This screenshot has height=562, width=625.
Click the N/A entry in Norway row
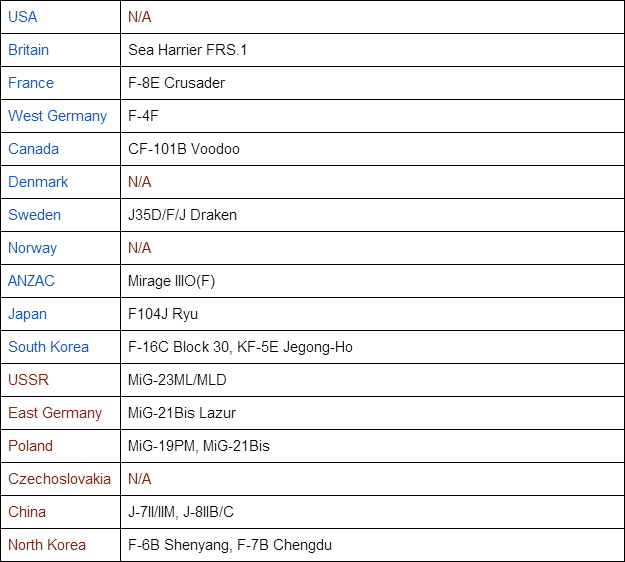point(140,248)
